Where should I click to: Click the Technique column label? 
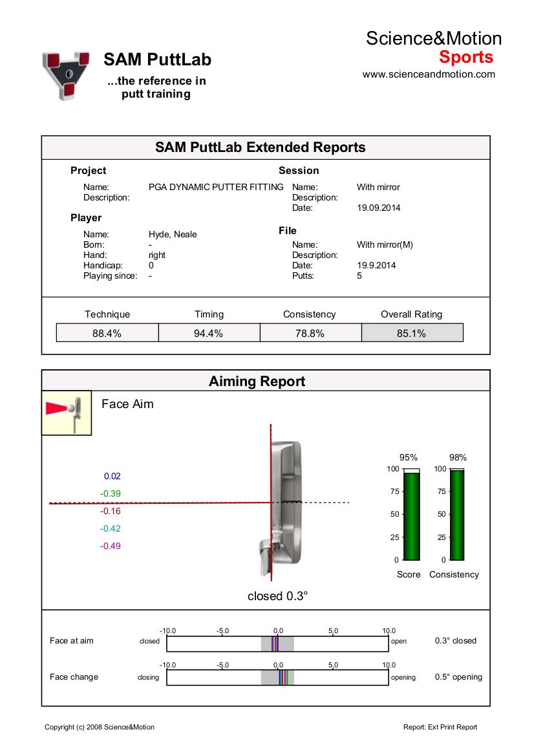point(107,314)
